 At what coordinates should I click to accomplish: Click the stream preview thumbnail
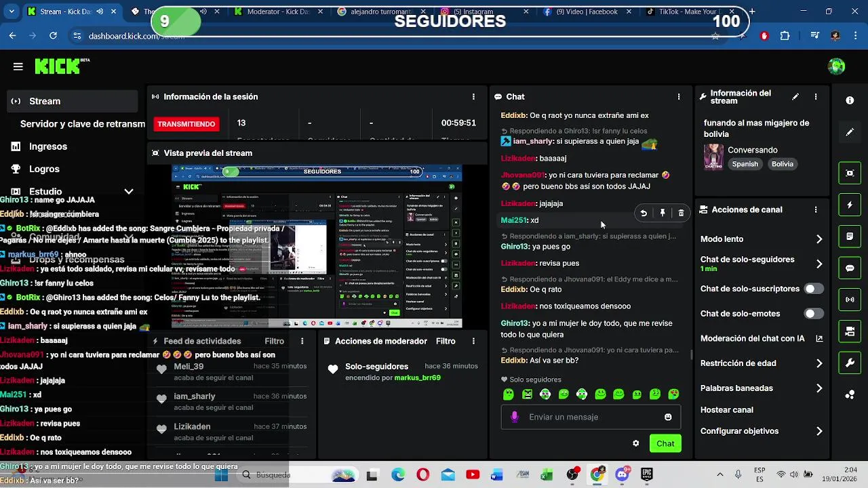[x=317, y=246]
